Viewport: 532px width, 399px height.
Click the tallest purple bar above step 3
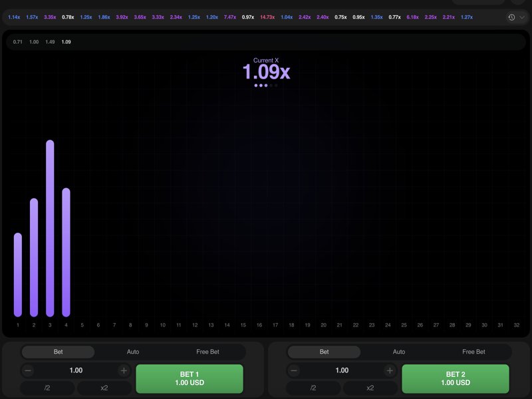pyautogui.click(x=50, y=228)
